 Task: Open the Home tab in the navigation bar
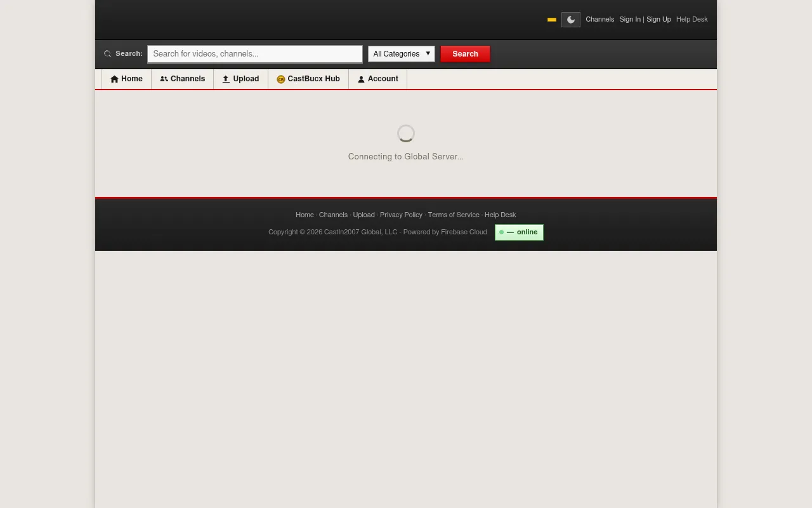[x=126, y=79]
